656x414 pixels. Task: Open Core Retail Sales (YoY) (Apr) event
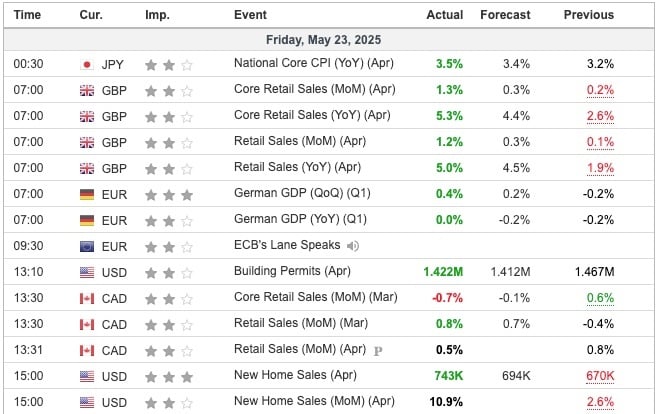pyautogui.click(x=312, y=115)
